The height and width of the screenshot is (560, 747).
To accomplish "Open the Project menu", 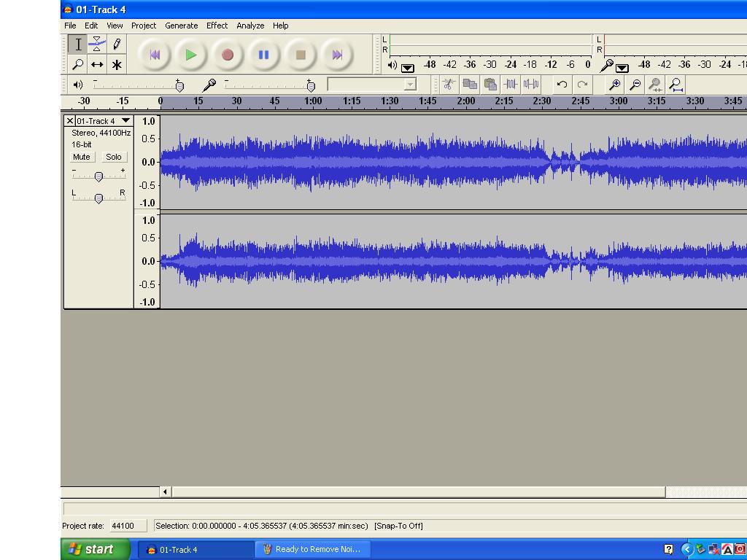I will (144, 26).
